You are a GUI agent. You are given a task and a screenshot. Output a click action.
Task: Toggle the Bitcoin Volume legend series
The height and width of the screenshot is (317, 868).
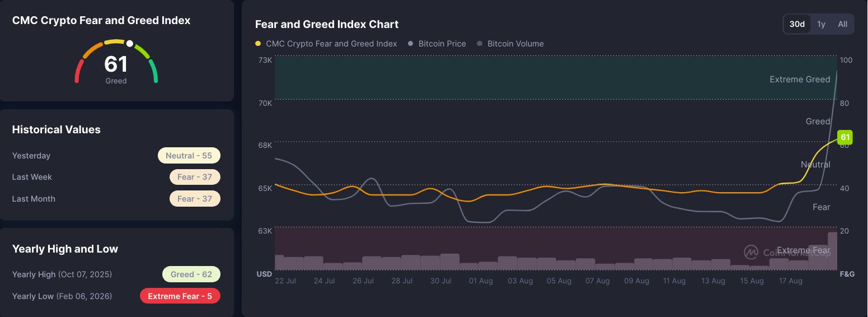click(x=510, y=44)
